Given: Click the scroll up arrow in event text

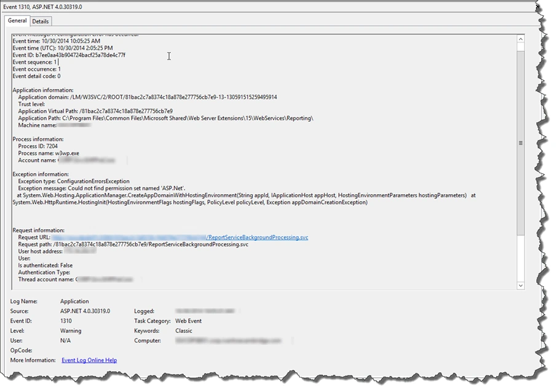Looking at the screenshot, I should click(520, 39).
